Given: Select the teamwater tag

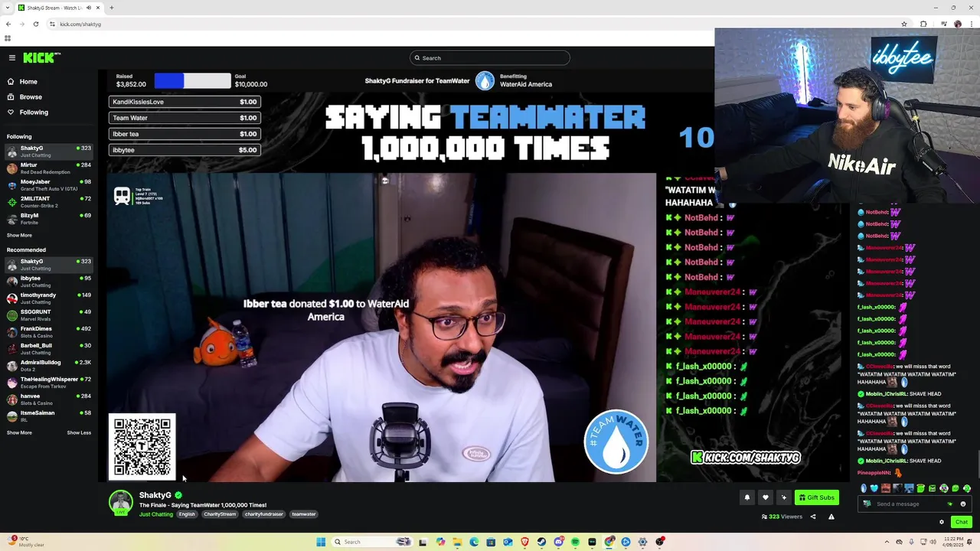Looking at the screenshot, I should 304,514.
